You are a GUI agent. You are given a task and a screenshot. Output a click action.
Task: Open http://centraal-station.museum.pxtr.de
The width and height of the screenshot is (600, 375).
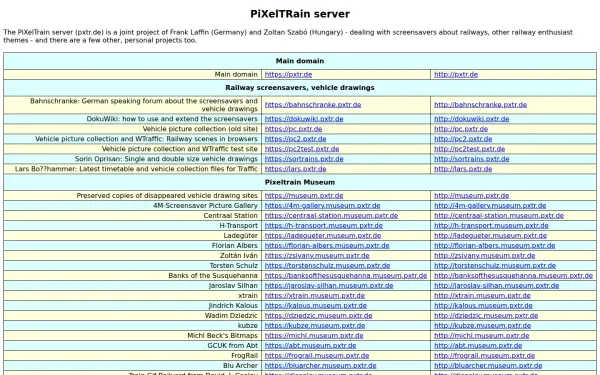click(x=499, y=215)
